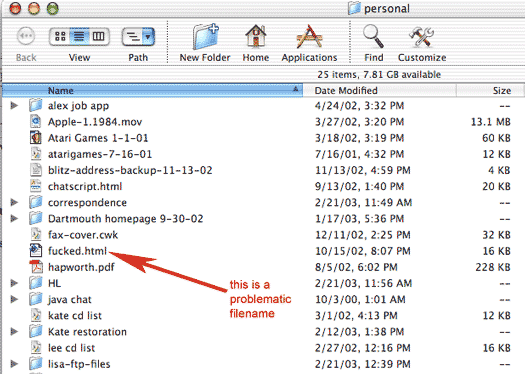Open Customize toolbar tools icon
This screenshot has height=374, width=525.
click(422, 36)
